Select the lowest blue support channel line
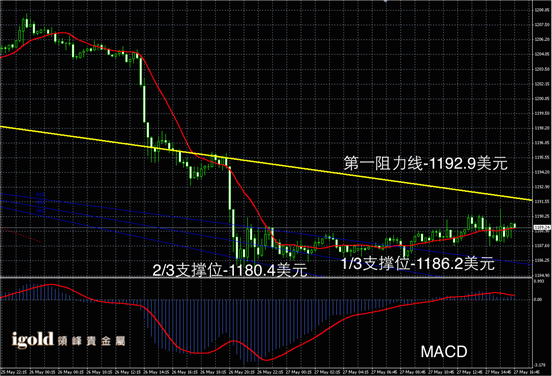Image resolution: width=552 pixels, height=376 pixels. tap(162, 242)
